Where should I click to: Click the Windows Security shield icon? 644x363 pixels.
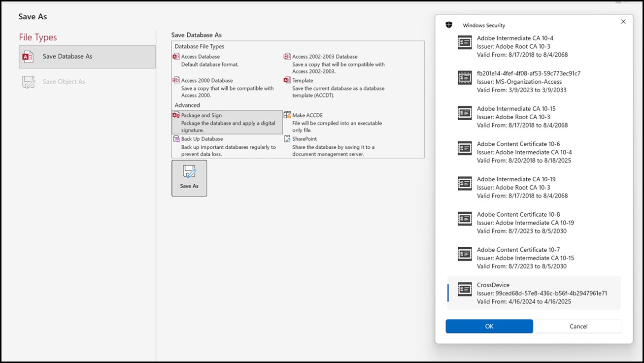point(449,25)
